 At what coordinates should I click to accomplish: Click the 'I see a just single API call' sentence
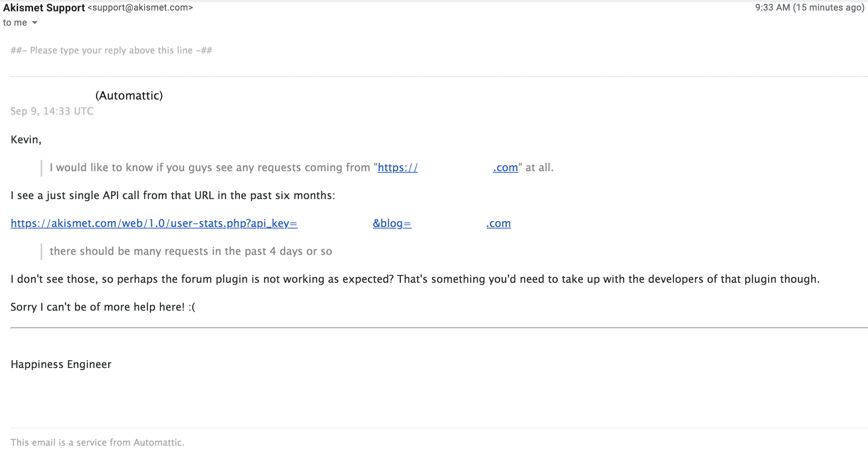pos(173,196)
